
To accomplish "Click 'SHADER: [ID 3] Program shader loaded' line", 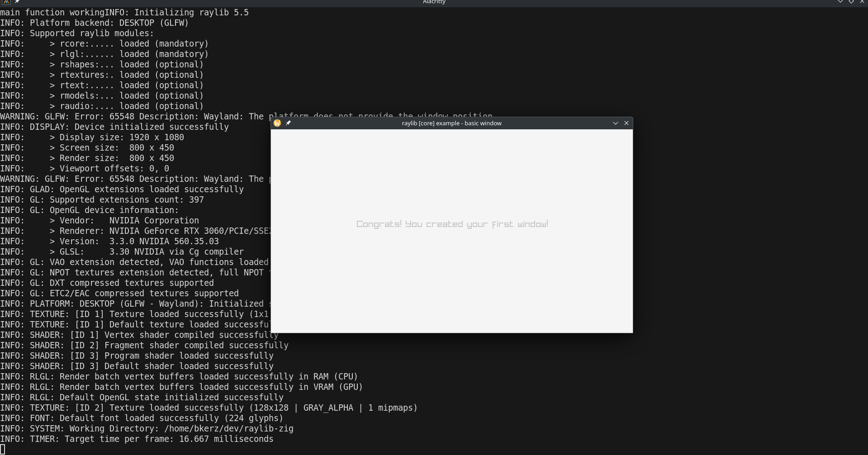I will (137, 356).
